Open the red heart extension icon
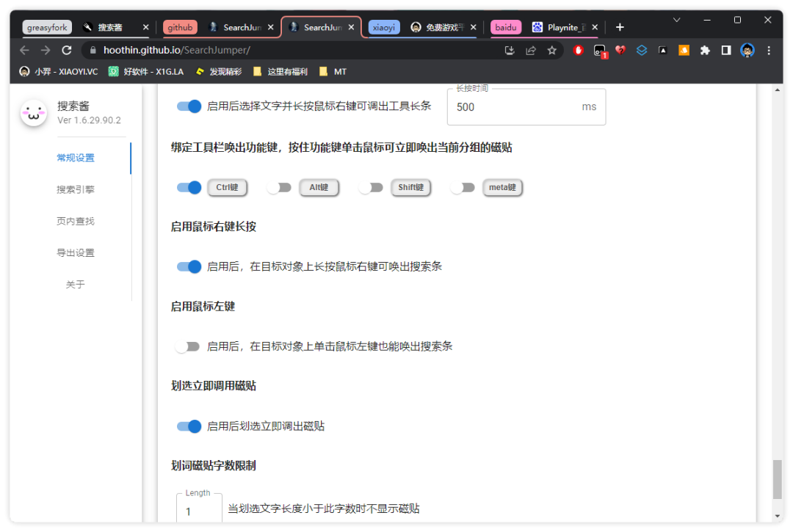The width and height of the screenshot is (793, 532). (x=620, y=50)
